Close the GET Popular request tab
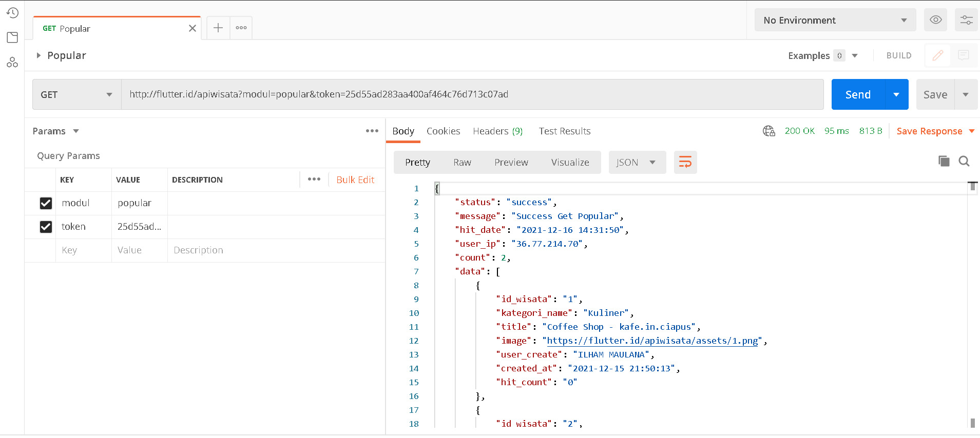Image resolution: width=980 pixels, height=438 pixels. pyautogui.click(x=193, y=28)
